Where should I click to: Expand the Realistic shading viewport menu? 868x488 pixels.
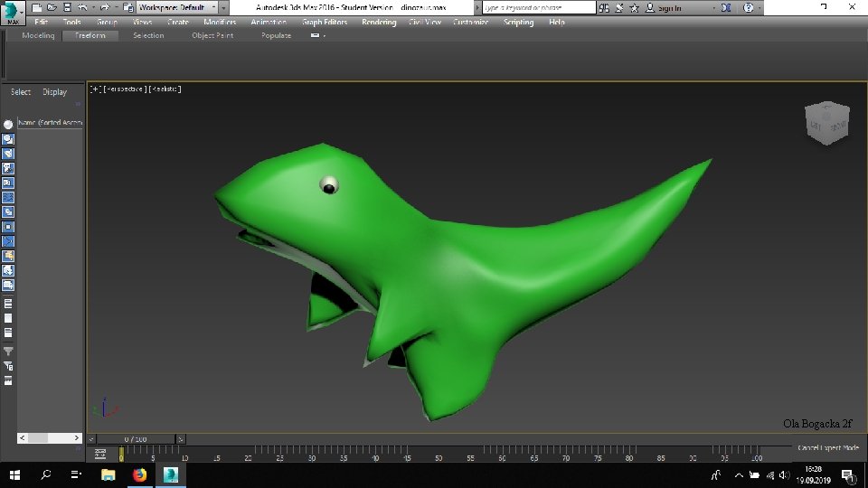click(166, 89)
